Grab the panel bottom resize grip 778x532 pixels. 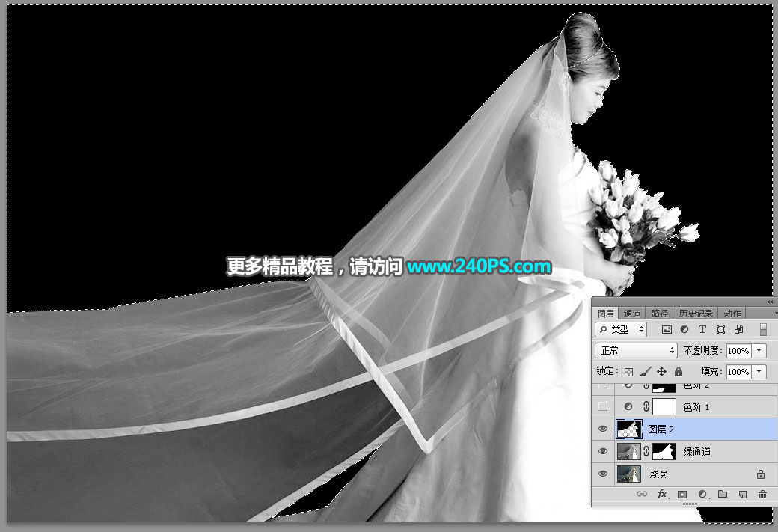click(x=690, y=504)
